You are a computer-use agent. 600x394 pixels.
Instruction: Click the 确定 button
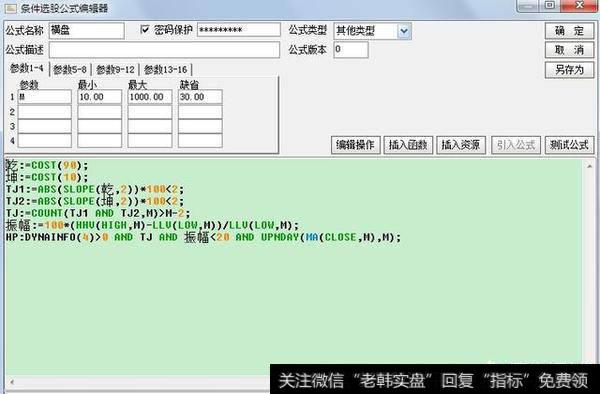click(569, 31)
